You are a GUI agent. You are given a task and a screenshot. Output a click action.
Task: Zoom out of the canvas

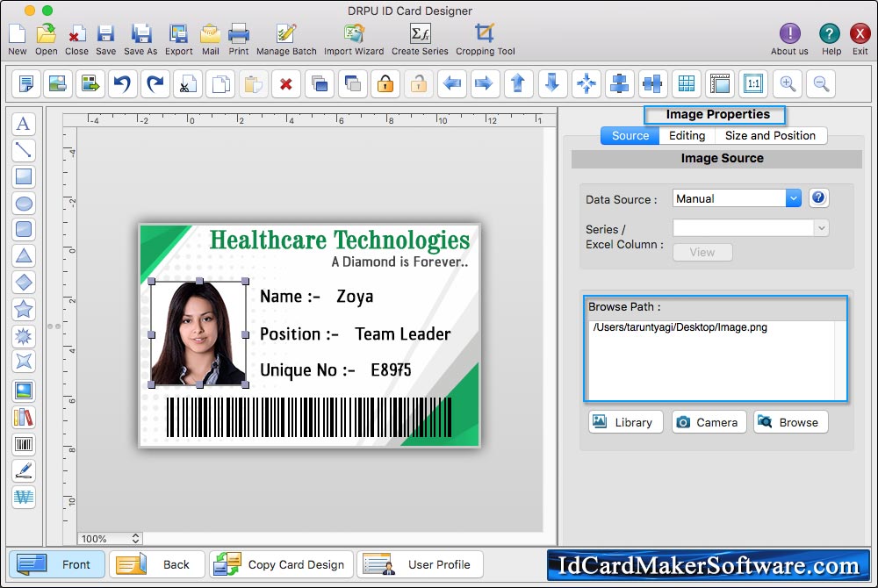[822, 84]
